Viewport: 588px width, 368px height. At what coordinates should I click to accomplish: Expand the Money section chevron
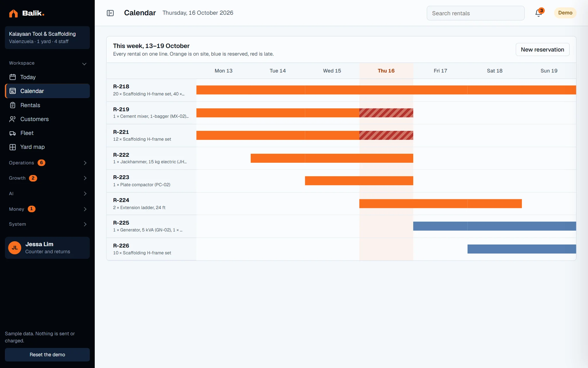85,209
